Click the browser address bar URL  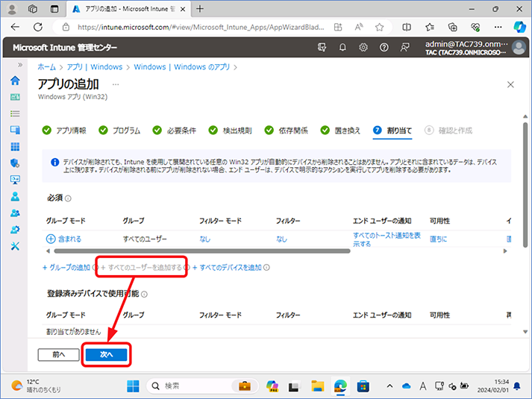(x=201, y=27)
